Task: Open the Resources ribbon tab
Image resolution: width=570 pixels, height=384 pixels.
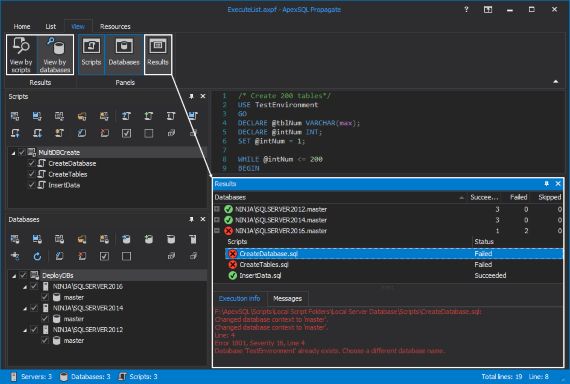Action: pyautogui.click(x=115, y=27)
